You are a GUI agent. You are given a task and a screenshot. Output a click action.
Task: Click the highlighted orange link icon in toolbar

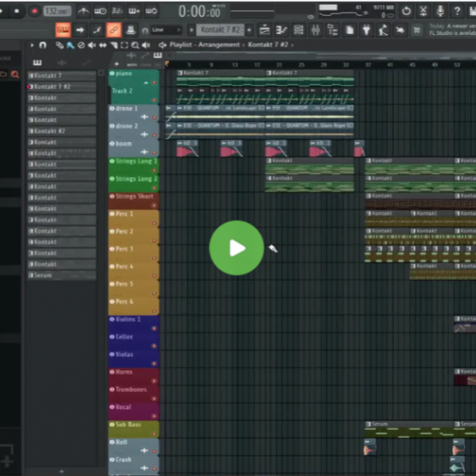click(x=113, y=30)
